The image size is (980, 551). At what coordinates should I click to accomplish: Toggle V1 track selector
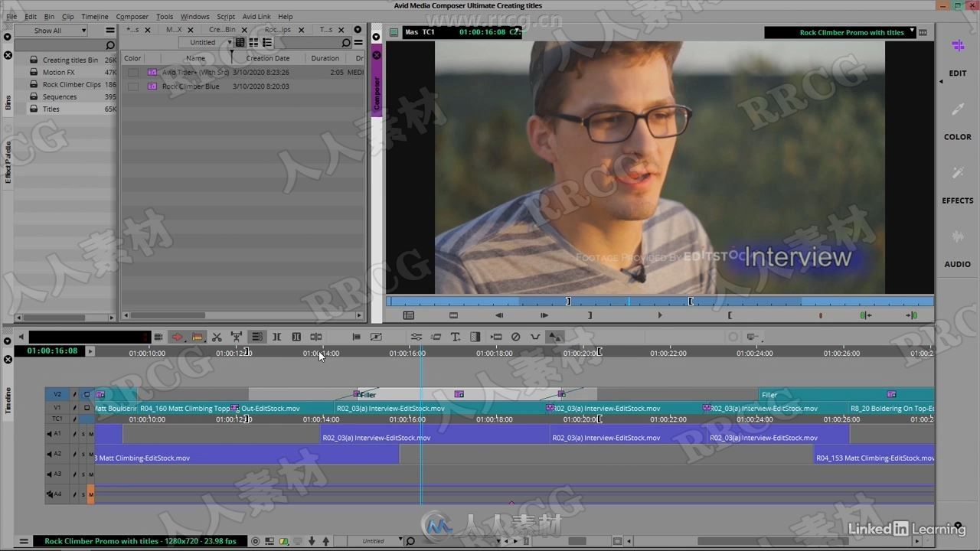point(57,408)
